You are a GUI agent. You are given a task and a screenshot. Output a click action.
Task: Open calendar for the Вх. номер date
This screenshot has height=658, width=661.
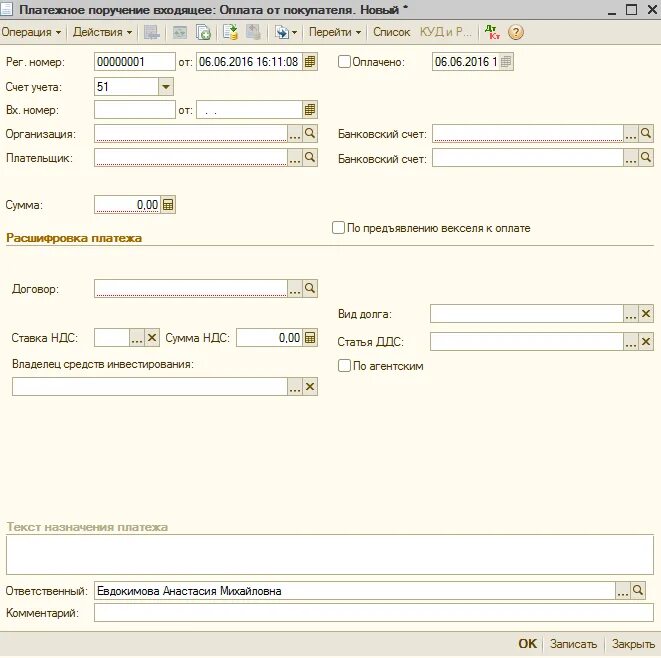click(310, 110)
